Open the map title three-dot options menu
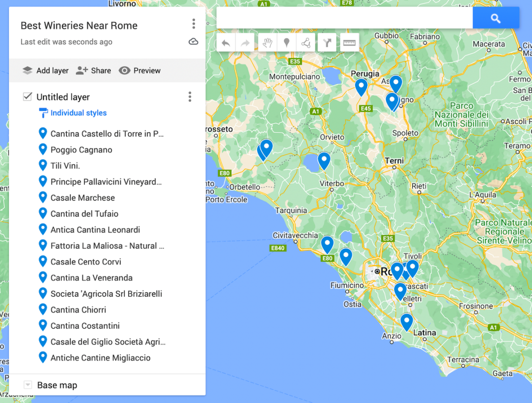 click(194, 24)
